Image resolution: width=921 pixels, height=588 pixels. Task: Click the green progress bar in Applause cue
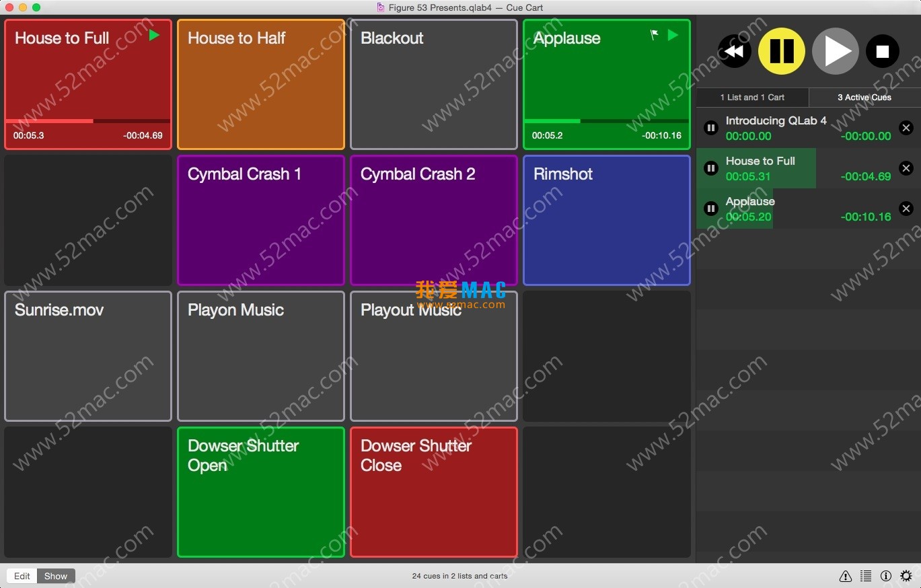pos(607,121)
